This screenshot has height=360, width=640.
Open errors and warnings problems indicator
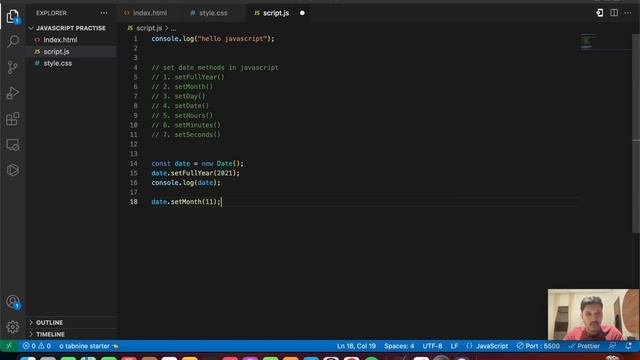point(37,346)
